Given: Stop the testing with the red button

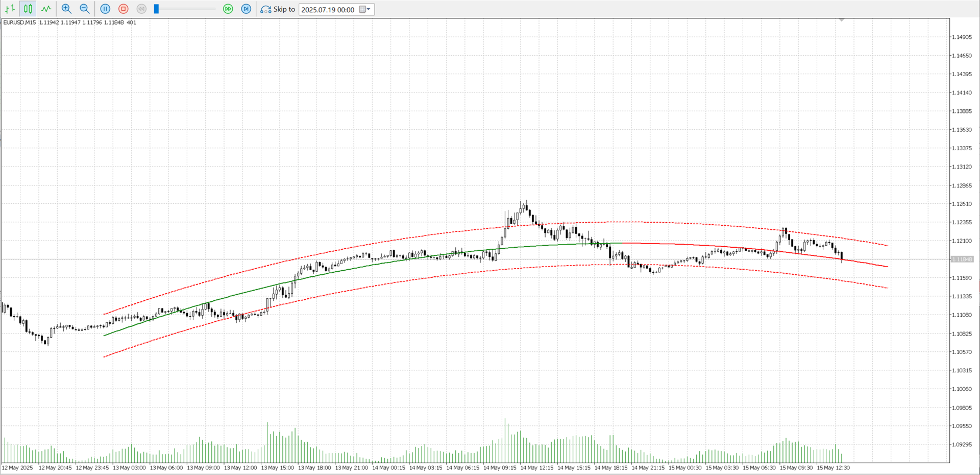Looking at the screenshot, I should (123, 9).
